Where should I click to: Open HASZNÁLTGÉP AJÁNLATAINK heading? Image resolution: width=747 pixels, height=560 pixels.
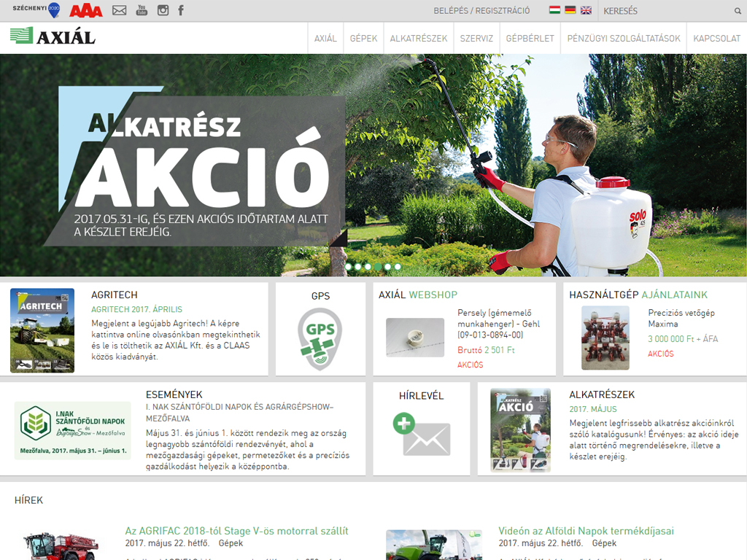click(x=638, y=295)
